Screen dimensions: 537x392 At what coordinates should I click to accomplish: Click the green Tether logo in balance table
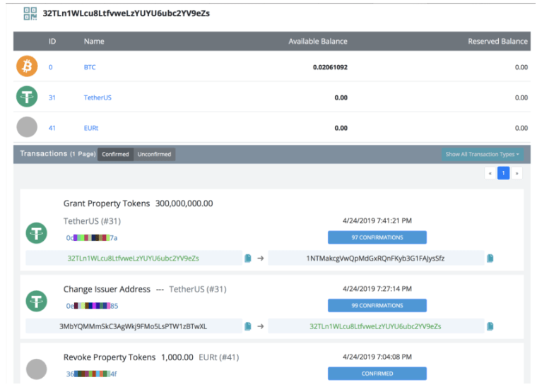(27, 97)
